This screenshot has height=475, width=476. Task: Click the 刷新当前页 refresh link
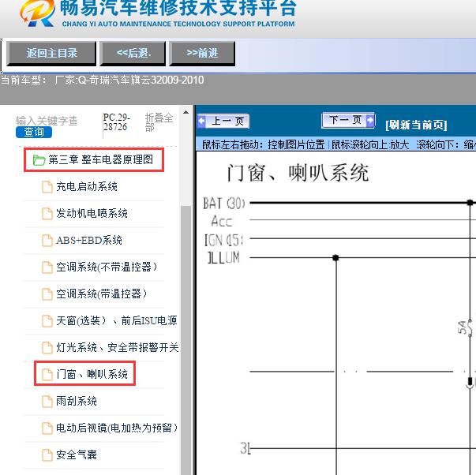416,125
